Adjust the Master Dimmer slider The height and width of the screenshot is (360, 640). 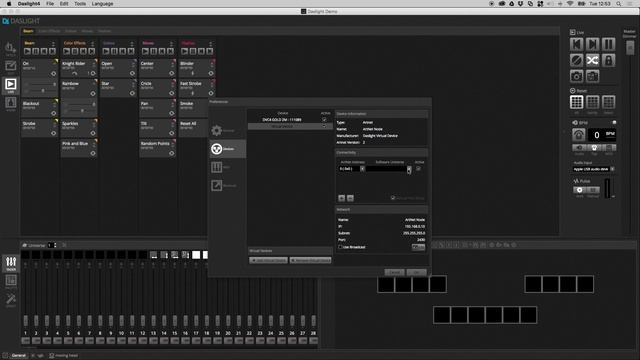pos(630,47)
